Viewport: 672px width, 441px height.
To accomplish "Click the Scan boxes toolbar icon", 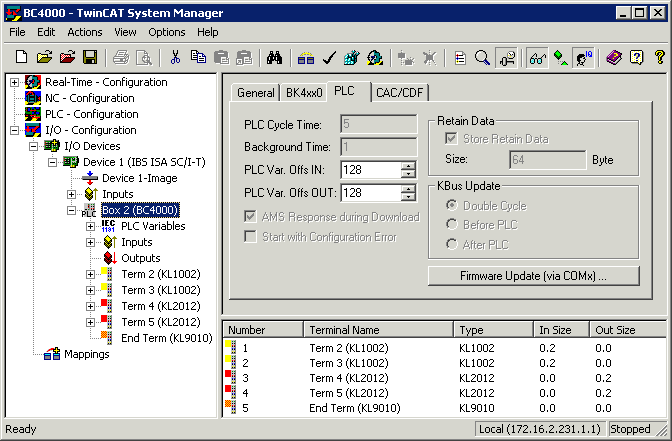I will pyautogui.click(x=429, y=57).
